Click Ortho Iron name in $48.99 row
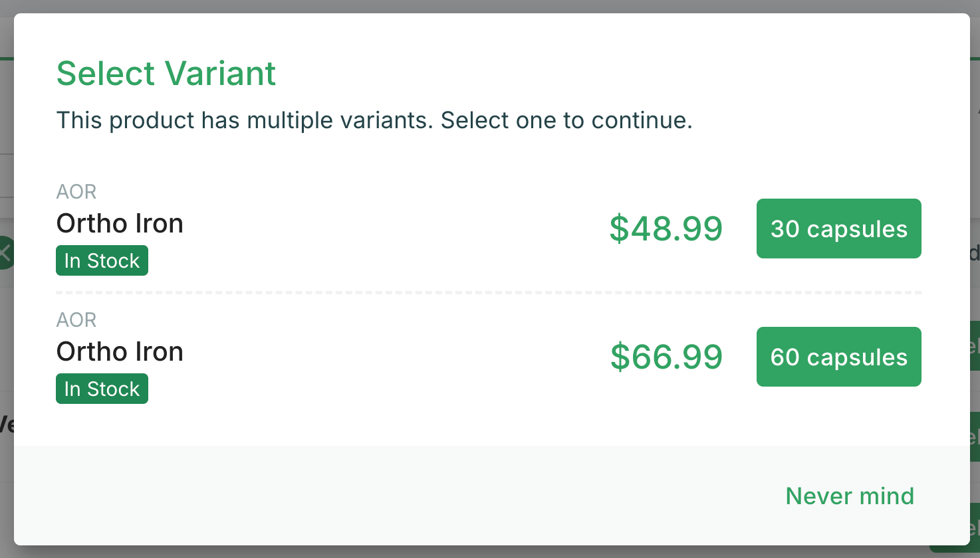This screenshot has width=980, height=558. (x=120, y=223)
